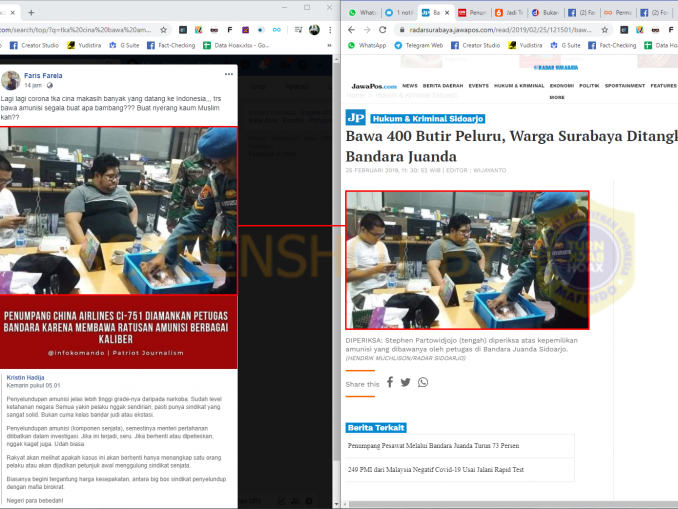Image resolution: width=678 pixels, height=509 pixels.
Task: Click the JawaPos.com logo
Action: [x=374, y=86]
